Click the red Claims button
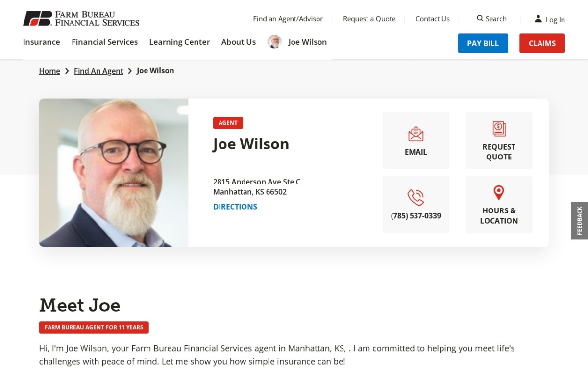 (542, 43)
